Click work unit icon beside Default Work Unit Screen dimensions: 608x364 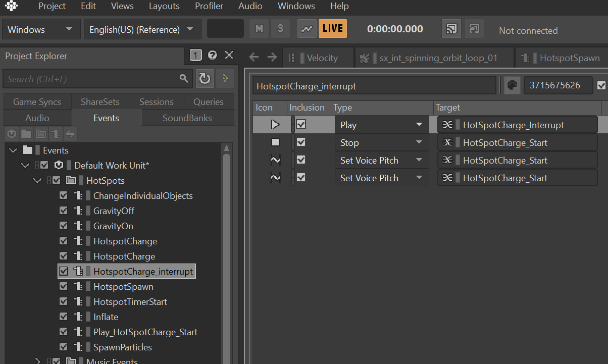tap(59, 165)
